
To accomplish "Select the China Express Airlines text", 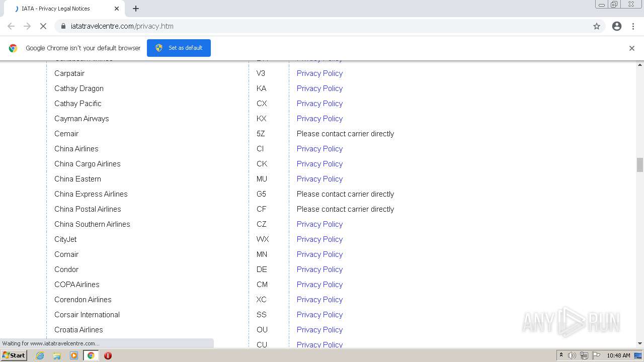I will pyautogui.click(x=91, y=194).
